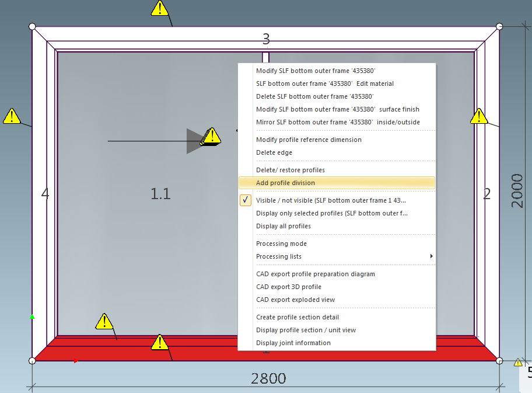532x393 pixels.
Task: Click the warning icon on the red bottom frame
Action: coord(159,342)
